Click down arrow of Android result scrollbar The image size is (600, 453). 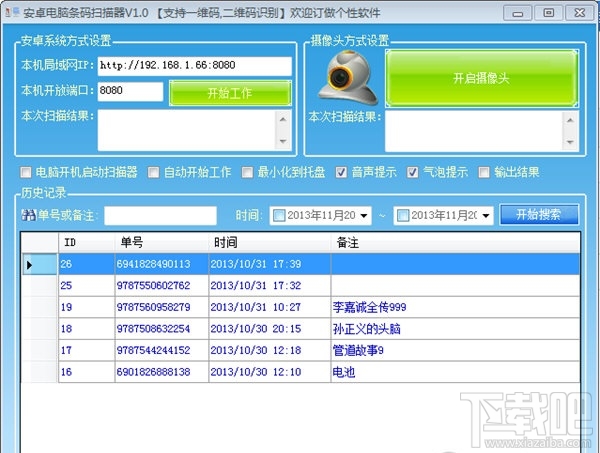[x=283, y=142]
